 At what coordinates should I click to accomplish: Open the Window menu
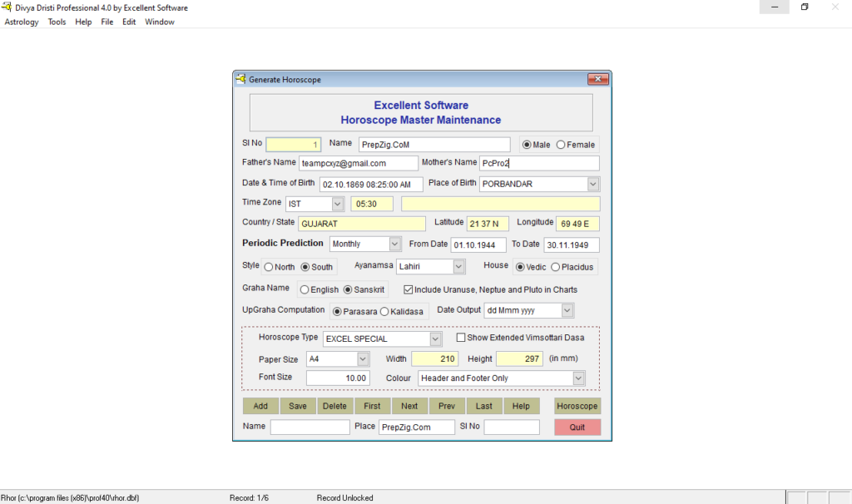pyautogui.click(x=160, y=22)
